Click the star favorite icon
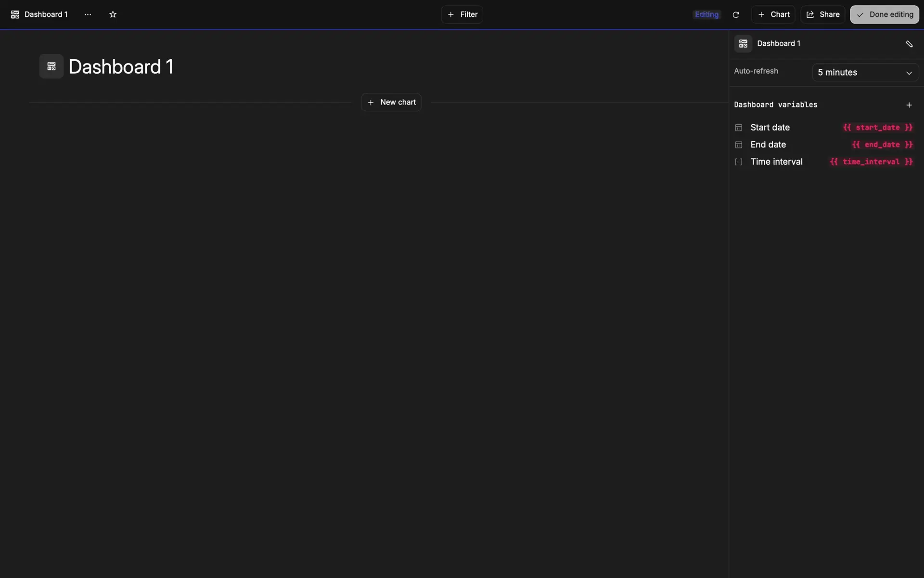The image size is (924, 578). coord(113,14)
